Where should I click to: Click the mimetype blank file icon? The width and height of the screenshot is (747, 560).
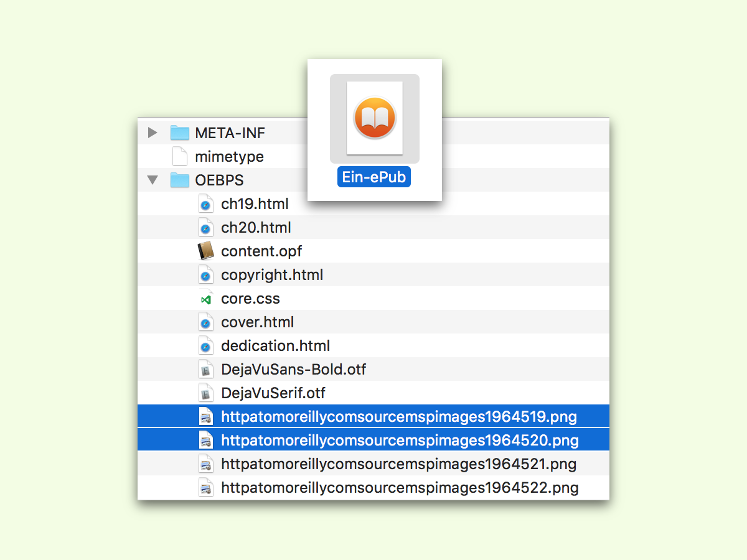coord(179,156)
